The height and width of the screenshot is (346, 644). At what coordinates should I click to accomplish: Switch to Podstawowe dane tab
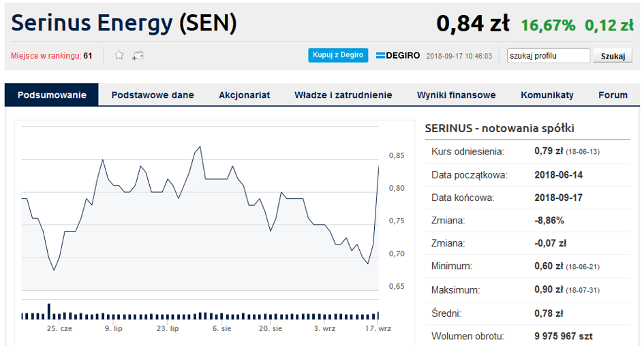[x=153, y=95]
